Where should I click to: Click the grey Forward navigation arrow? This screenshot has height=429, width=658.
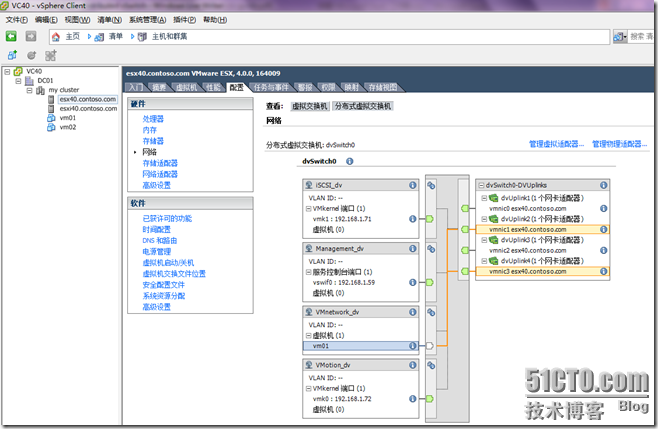coord(31,37)
